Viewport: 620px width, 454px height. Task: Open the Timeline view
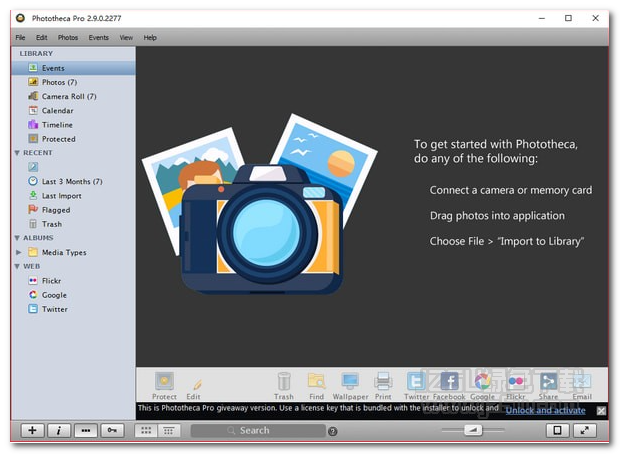74,125
